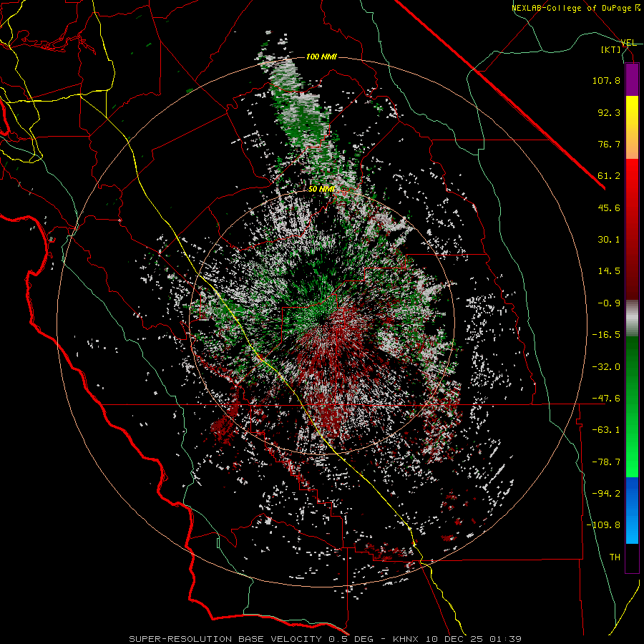
Task: Click the purple segment of color scale
Action: point(632,79)
